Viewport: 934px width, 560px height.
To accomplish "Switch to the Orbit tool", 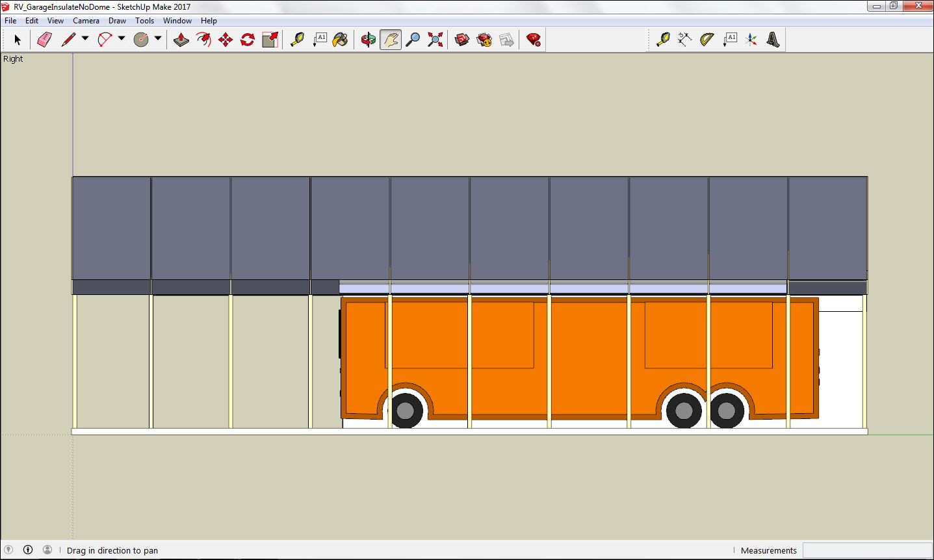I will (x=369, y=40).
